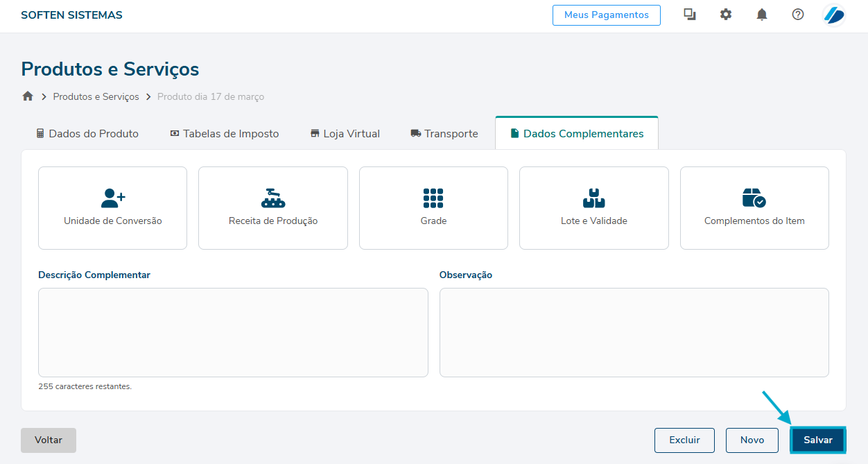The height and width of the screenshot is (464, 868).
Task: Open the Receita de Produção card
Action: click(272, 207)
